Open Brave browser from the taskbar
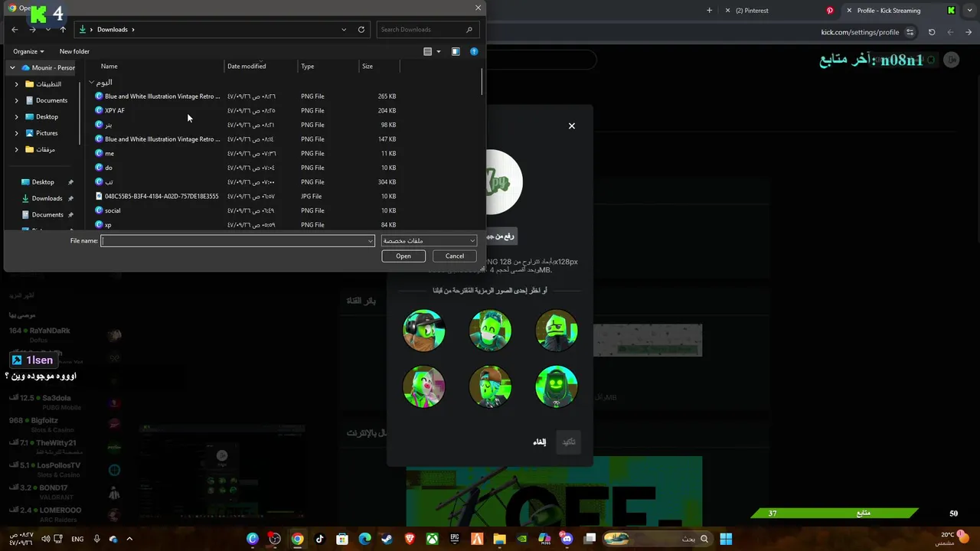 (410, 539)
